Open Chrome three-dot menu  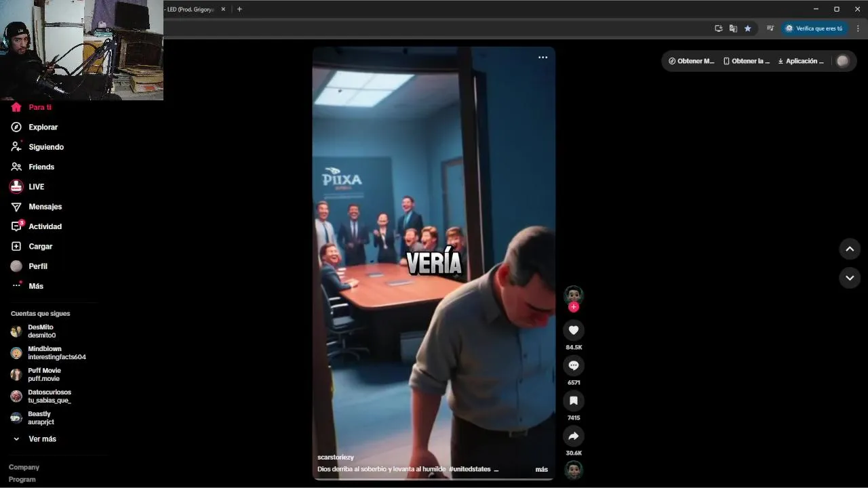point(859,28)
